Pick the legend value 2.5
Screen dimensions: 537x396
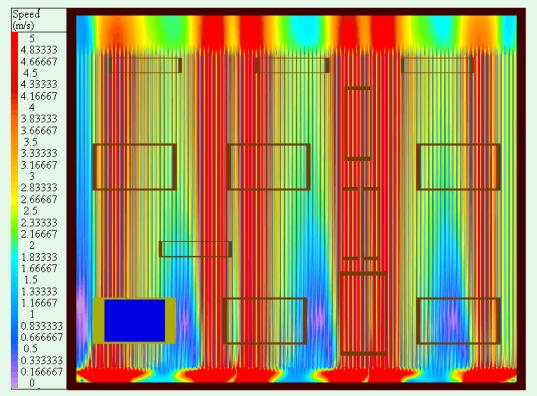pyautogui.click(x=30, y=211)
